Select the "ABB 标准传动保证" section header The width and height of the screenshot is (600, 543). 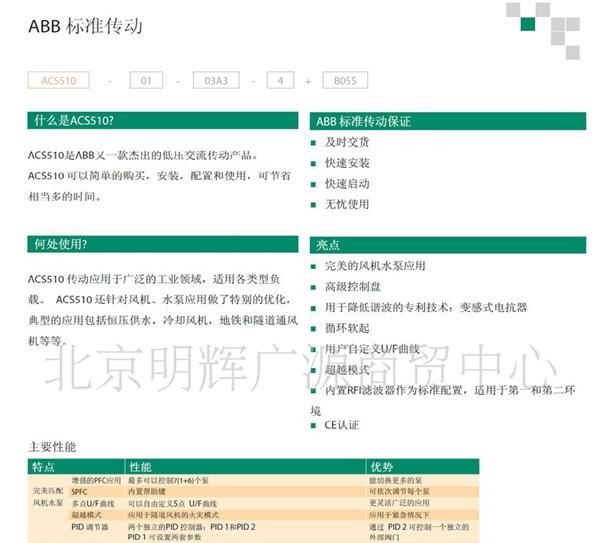click(x=448, y=121)
